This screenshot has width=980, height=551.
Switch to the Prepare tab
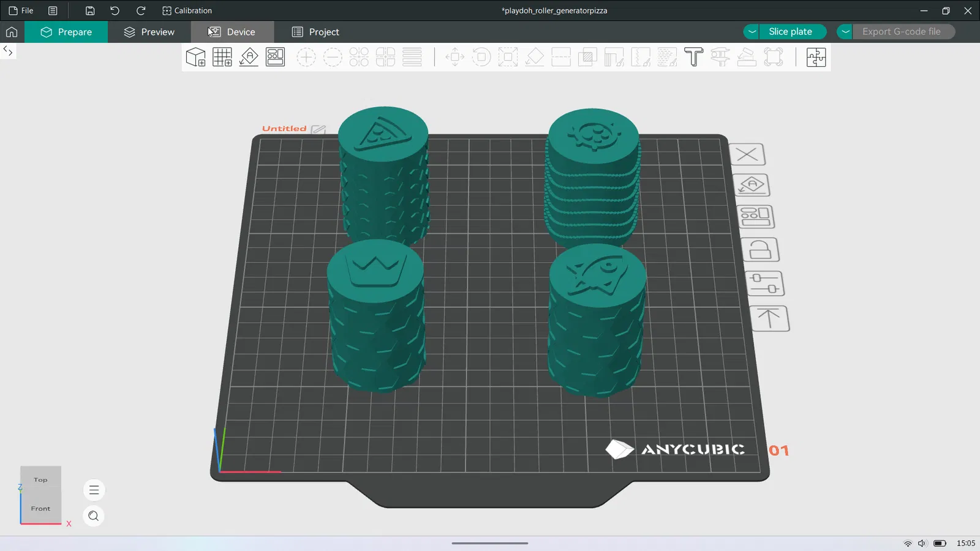click(66, 32)
